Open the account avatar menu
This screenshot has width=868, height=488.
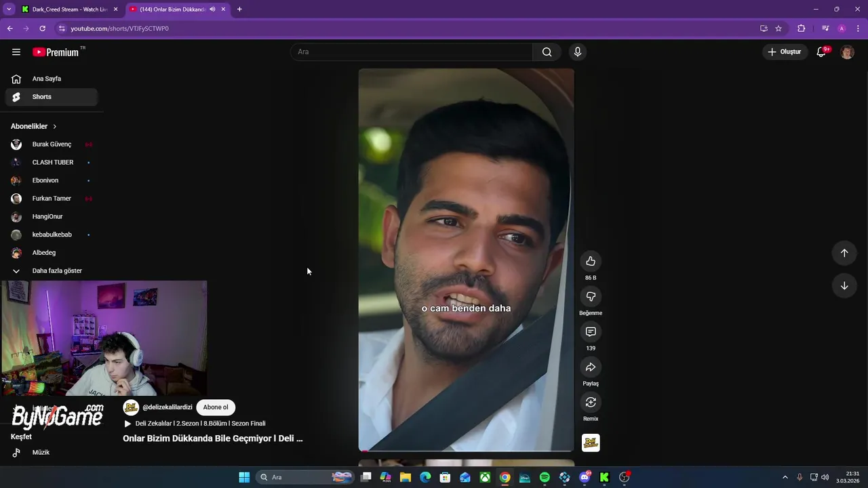pos(847,52)
